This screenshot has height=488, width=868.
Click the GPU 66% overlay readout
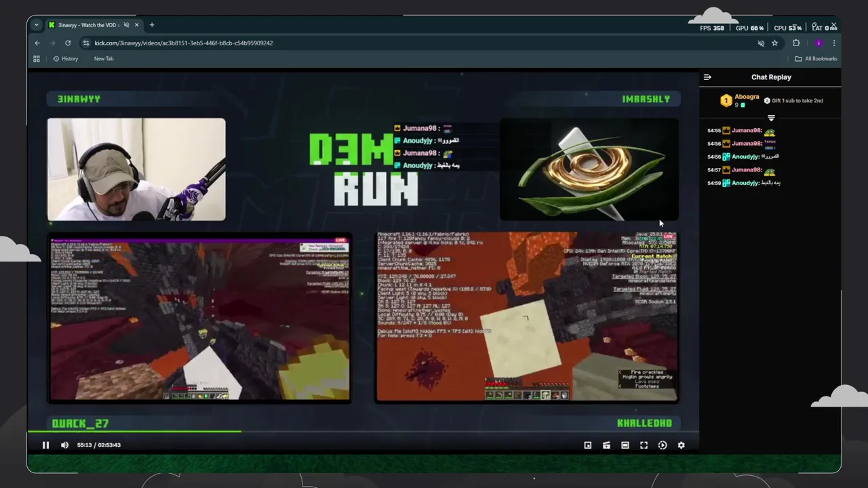pyautogui.click(x=750, y=28)
